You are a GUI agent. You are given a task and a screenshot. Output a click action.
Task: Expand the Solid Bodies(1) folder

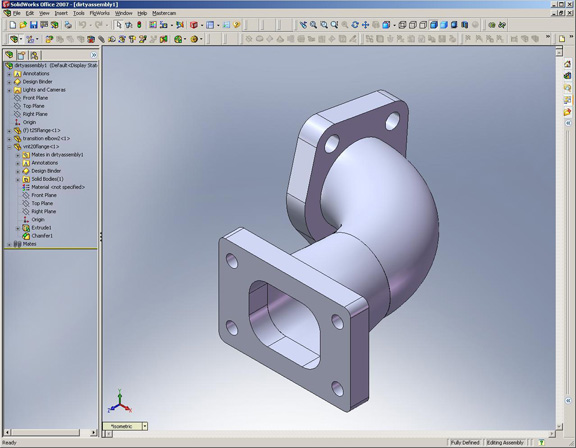pyautogui.click(x=18, y=180)
